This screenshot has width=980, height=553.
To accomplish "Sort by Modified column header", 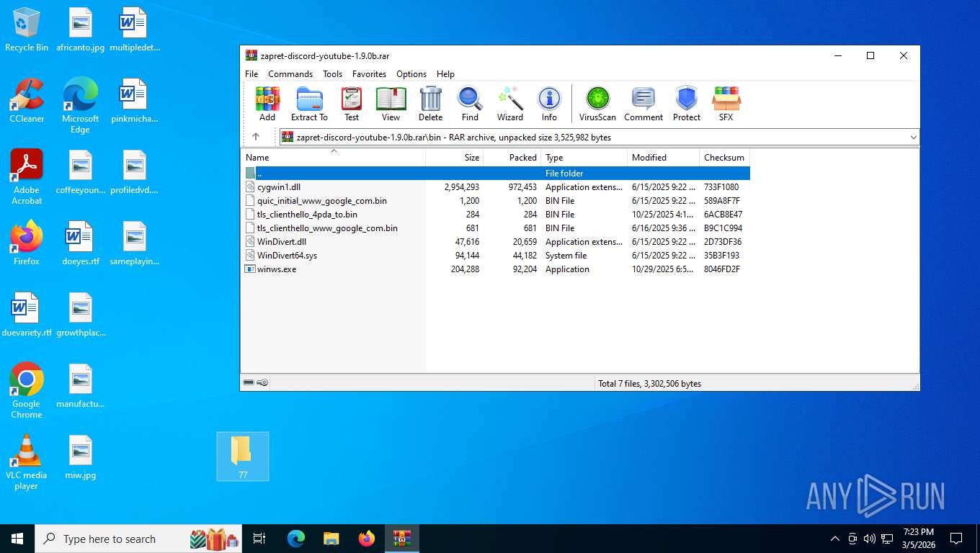I will coord(663,158).
